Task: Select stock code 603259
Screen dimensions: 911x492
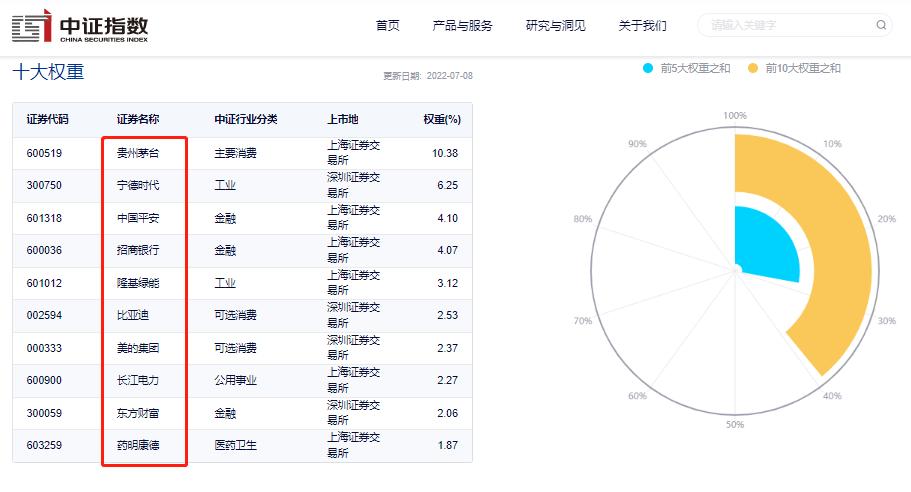Action: pos(44,446)
